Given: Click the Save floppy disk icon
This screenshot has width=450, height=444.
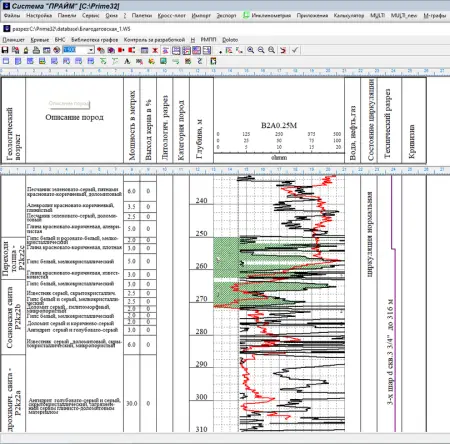Looking at the screenshot, I should click(5, 50).
